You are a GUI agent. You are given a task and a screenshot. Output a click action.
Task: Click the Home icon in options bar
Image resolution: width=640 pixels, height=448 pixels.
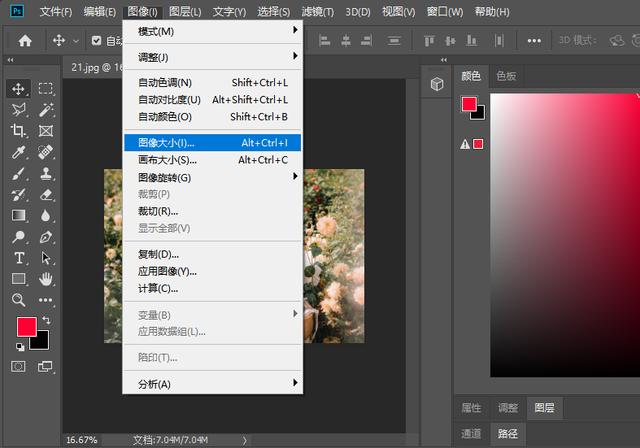(25, 40)
